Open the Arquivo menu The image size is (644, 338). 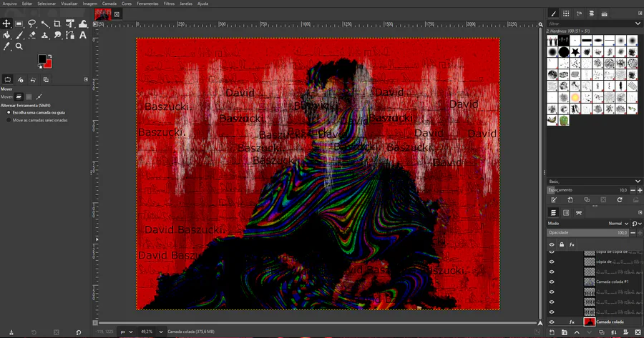click(x=10, y=4)
